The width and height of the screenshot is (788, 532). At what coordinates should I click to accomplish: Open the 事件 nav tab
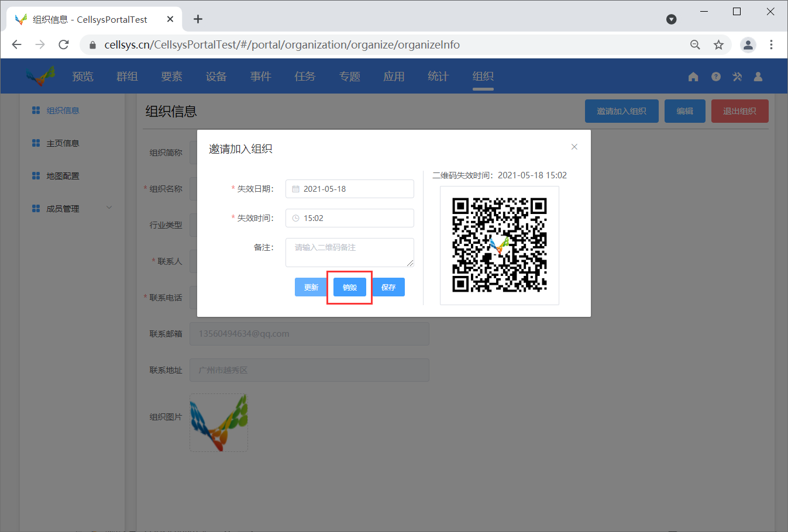[260, 77]
